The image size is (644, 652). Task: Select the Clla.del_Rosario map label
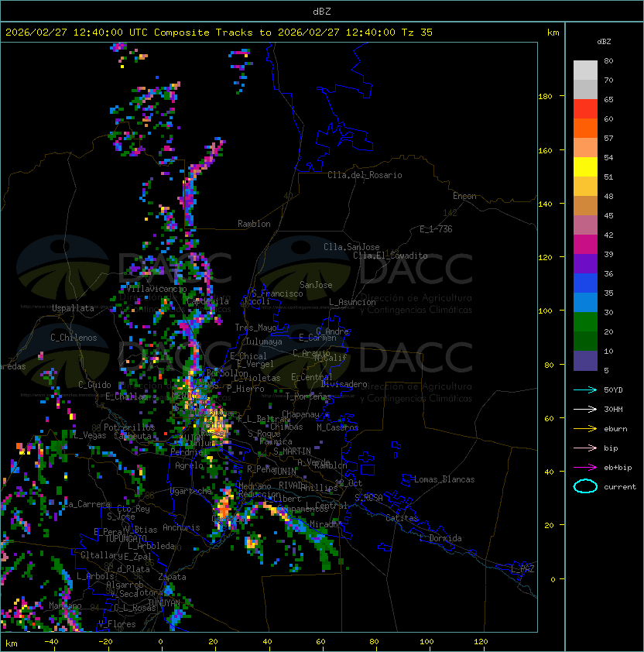click(365, 175)
